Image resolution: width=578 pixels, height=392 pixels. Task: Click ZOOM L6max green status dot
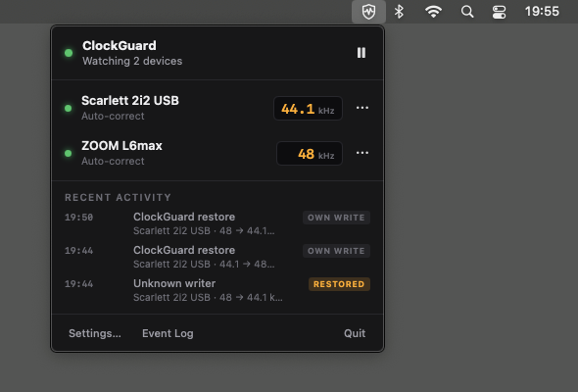coord(69,153)
